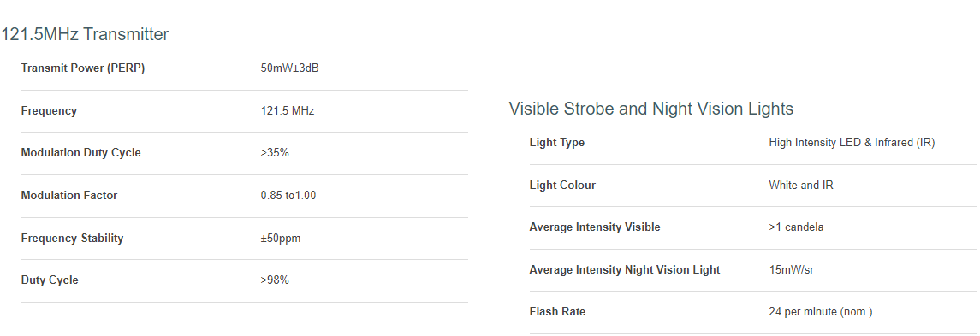Click the ±50ppm stability value
Image resolution: width=980 pixels, height=336 pixels.
pos(281,238)
